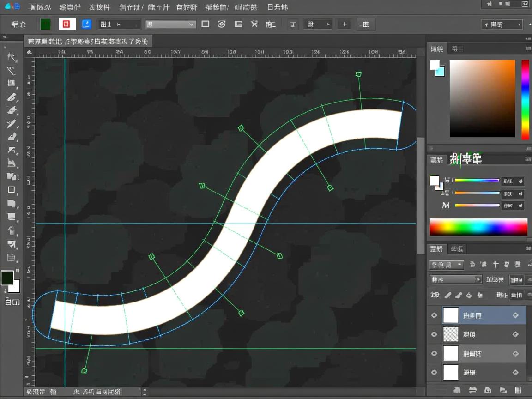This screenshot has width=532, height=399.
Task: Hide the top highlighted layer via eye icon
Action: 434,315
